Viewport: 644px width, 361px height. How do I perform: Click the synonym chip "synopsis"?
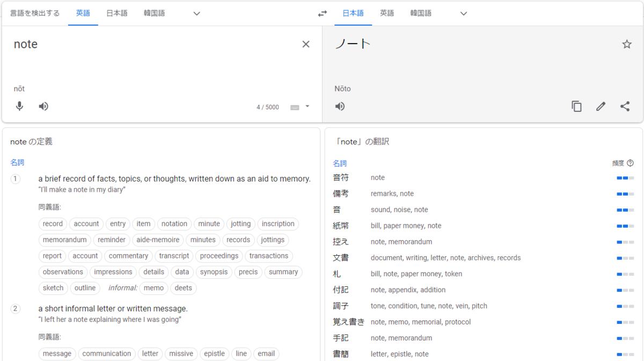click(214, 272)
